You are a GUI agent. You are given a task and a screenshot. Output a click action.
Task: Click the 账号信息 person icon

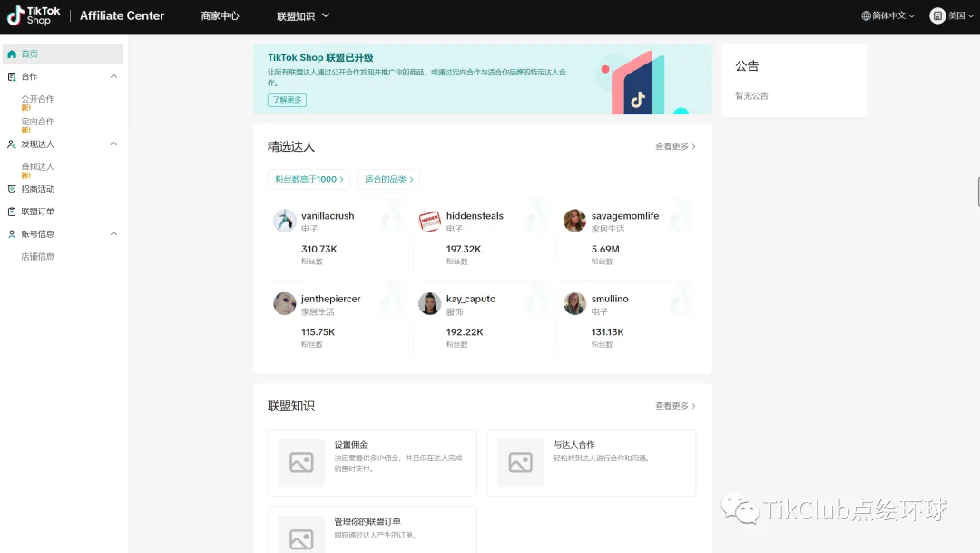click(x=12, y=234)
